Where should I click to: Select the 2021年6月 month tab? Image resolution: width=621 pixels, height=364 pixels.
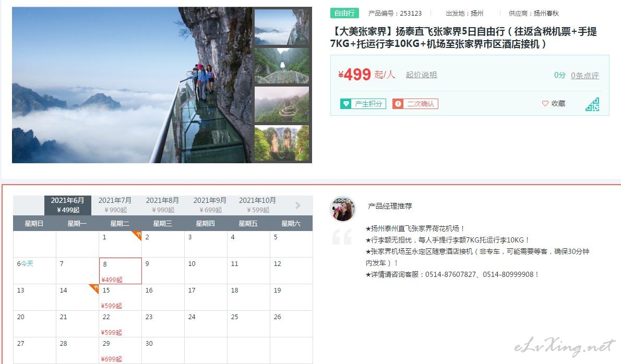point(68,205)
